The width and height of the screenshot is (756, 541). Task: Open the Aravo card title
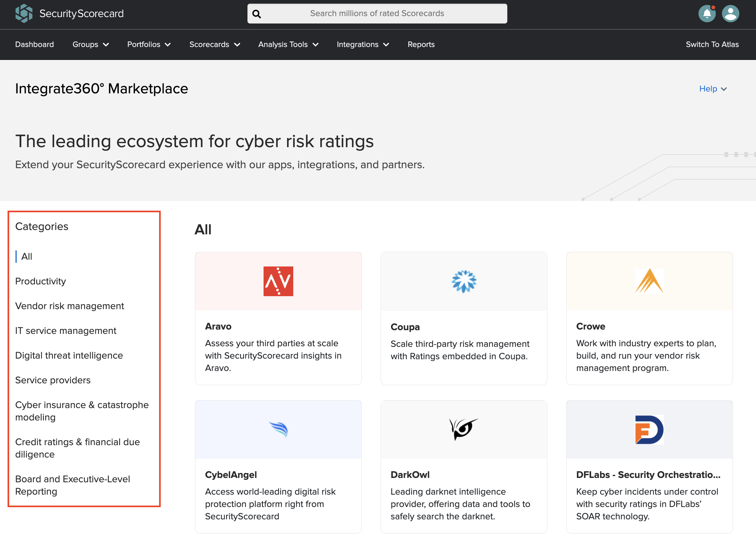(x=218, y=326)
